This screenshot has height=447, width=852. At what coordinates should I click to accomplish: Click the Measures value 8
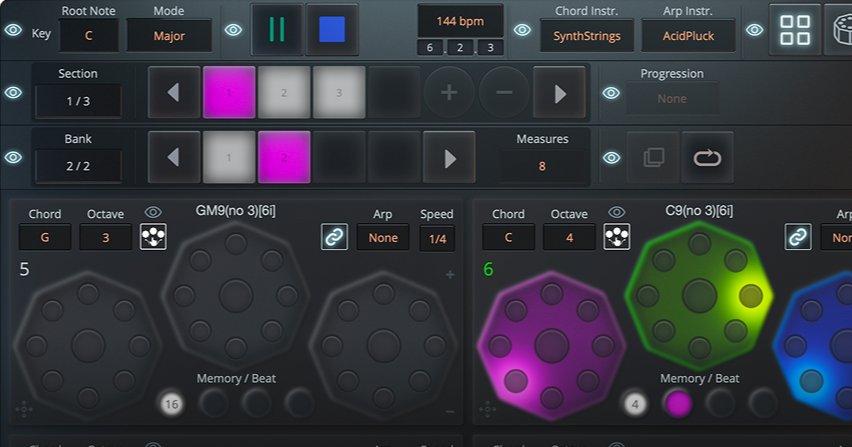point(542,166)
